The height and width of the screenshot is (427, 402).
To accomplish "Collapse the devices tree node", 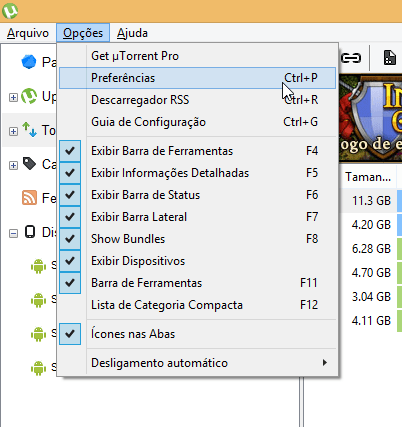I will pyautogui.click(x=13, y=233).
